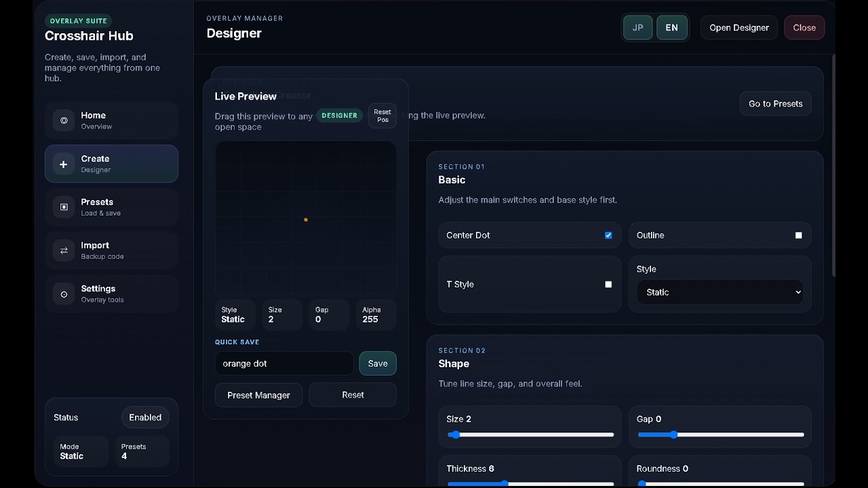Enable the Outline checkbox

click(x=798, y=235)
